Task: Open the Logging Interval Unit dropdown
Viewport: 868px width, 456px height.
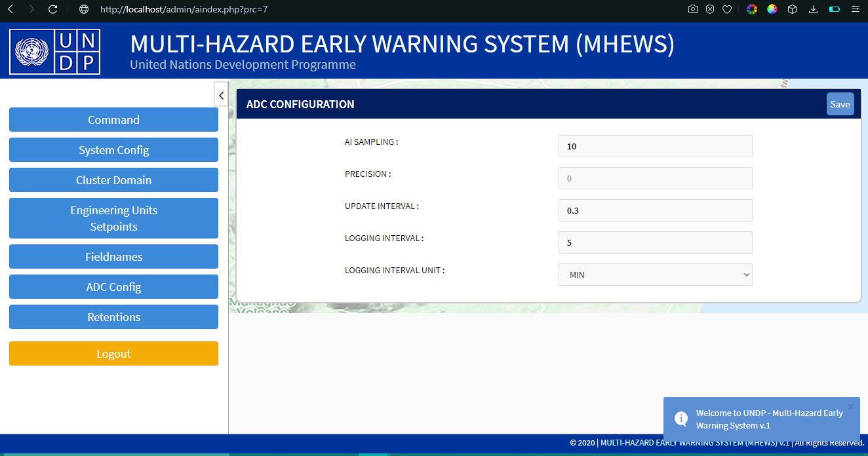Action: (x=655, y=275)
